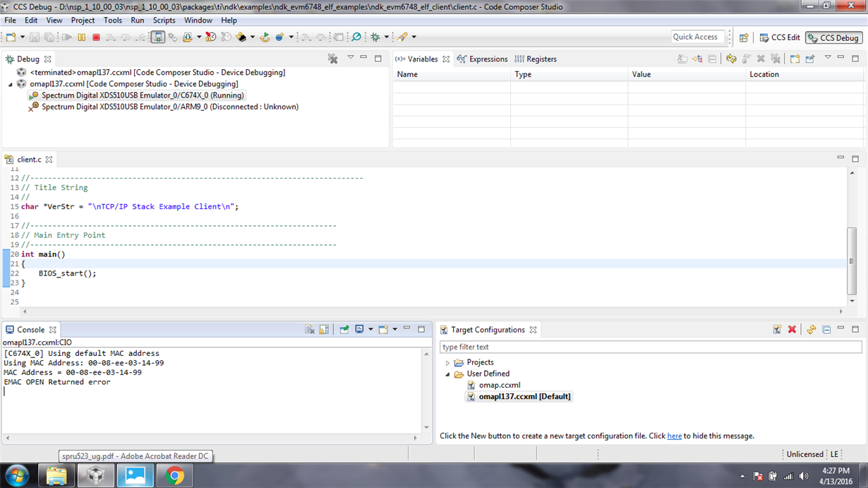Viewport: 868px width, 488px height.
Task: Switch to CCS Edit perspective
Action: [779, 37]
